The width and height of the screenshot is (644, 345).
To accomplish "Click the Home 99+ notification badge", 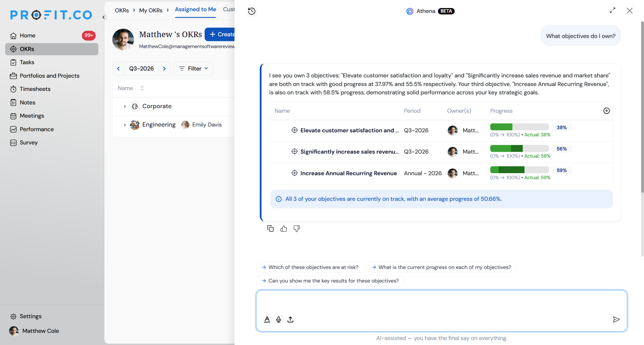I will pos(89,36).
